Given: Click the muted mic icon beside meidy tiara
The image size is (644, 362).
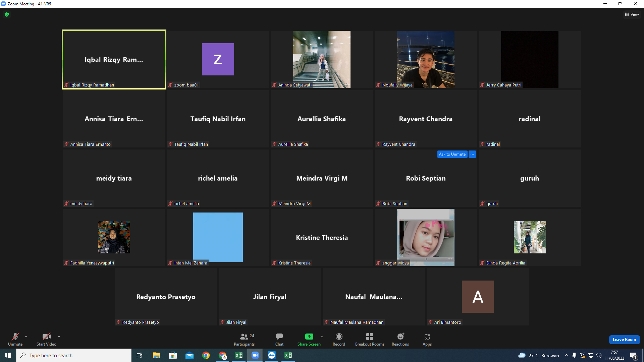Looking at the screenshot, I should [x=66, y=204].
